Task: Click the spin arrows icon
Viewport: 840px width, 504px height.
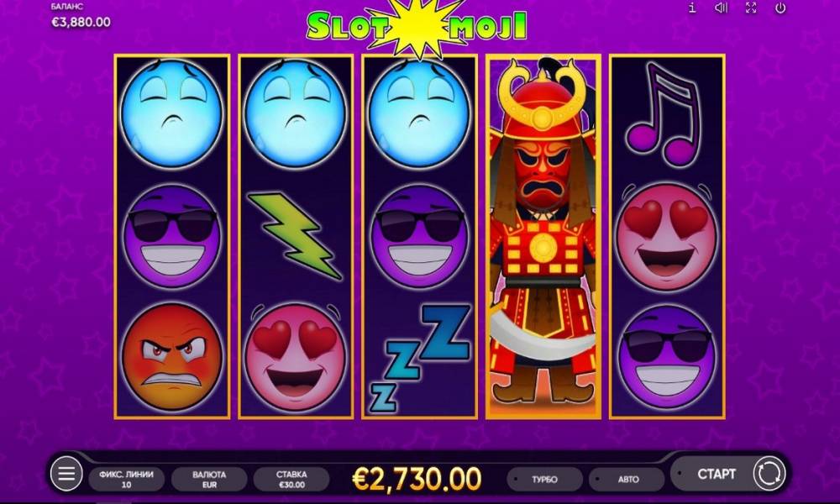Action: click(x=769, y=474)
